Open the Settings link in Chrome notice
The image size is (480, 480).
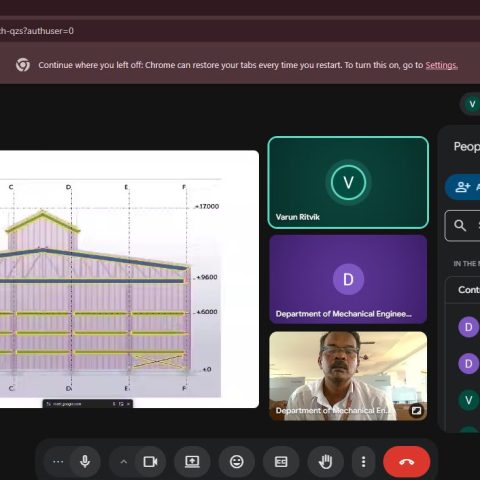point(441,65)
